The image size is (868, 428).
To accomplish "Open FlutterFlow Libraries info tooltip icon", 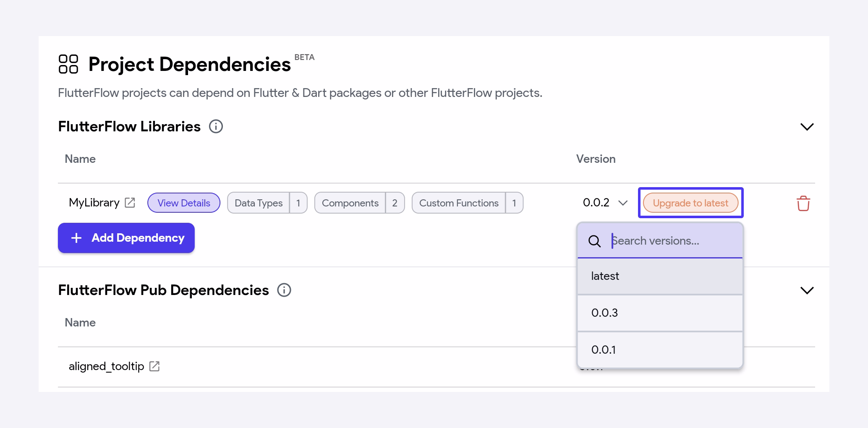I will point(216,126).
